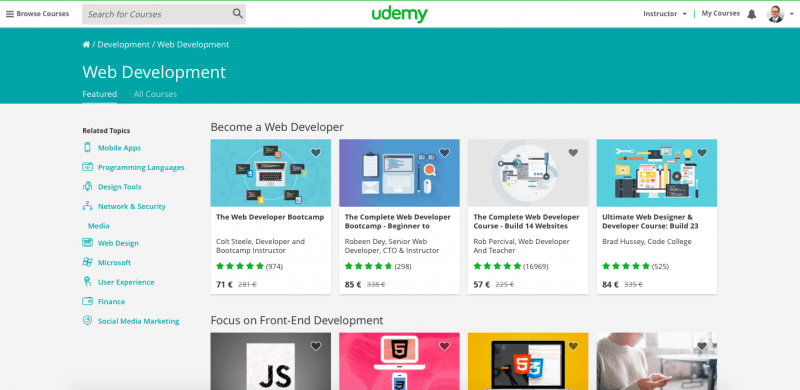Image resolution: width=800 pixels, height=390 pixels.
Task: Open the Mobile Apps topic link
Action: [119, 148]
